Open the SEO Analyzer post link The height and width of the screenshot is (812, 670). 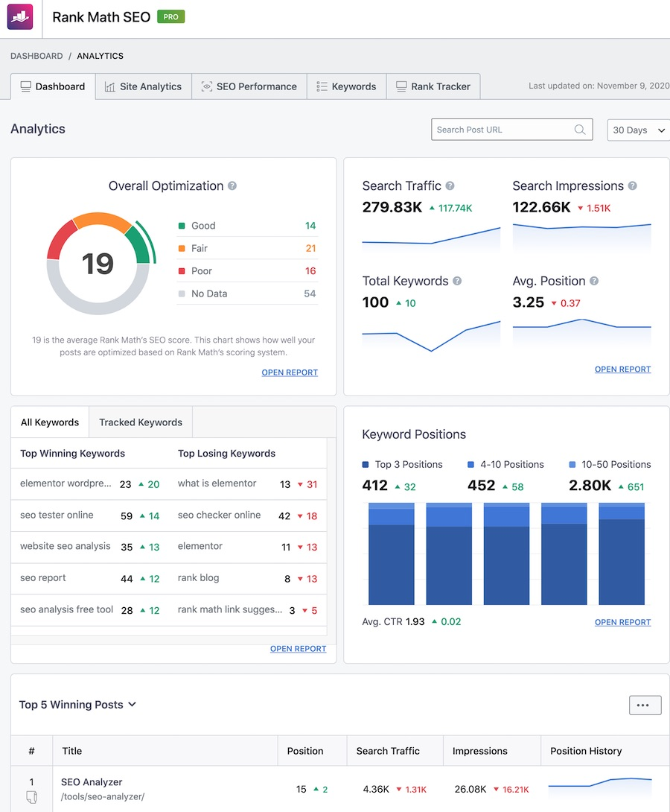pos(91,782)
